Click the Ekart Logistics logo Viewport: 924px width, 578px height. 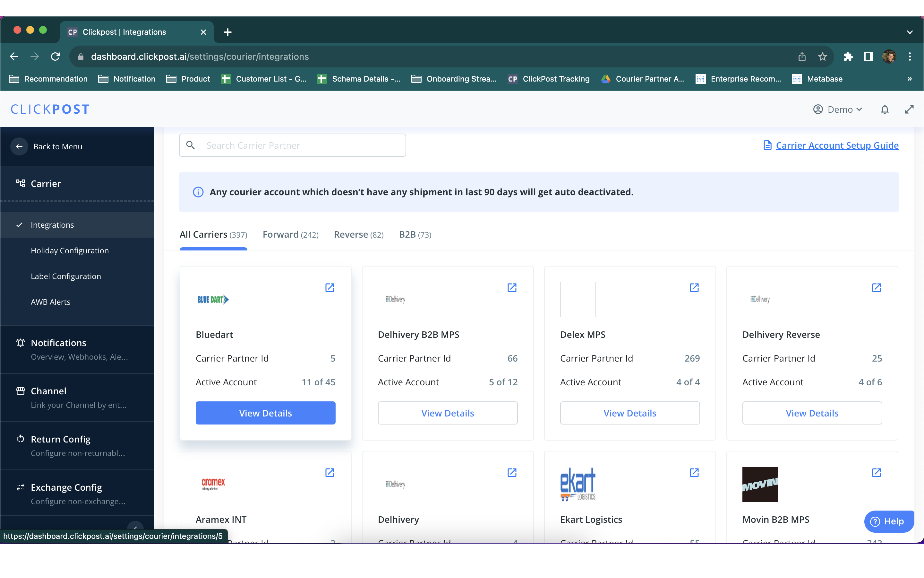pos(578,484)
